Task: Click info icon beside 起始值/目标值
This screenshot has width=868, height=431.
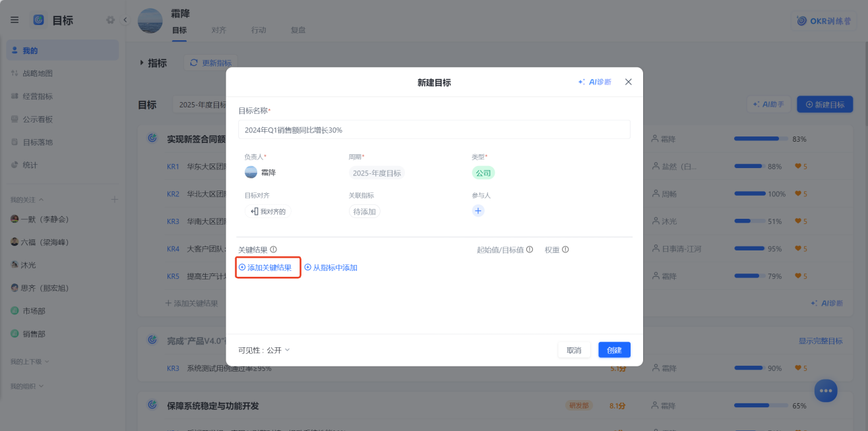Action: click(530, 250)
